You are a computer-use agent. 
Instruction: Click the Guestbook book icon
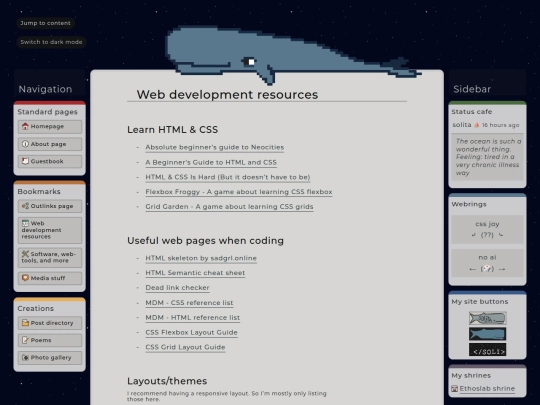pyautogui.click(x=25, y=161)
